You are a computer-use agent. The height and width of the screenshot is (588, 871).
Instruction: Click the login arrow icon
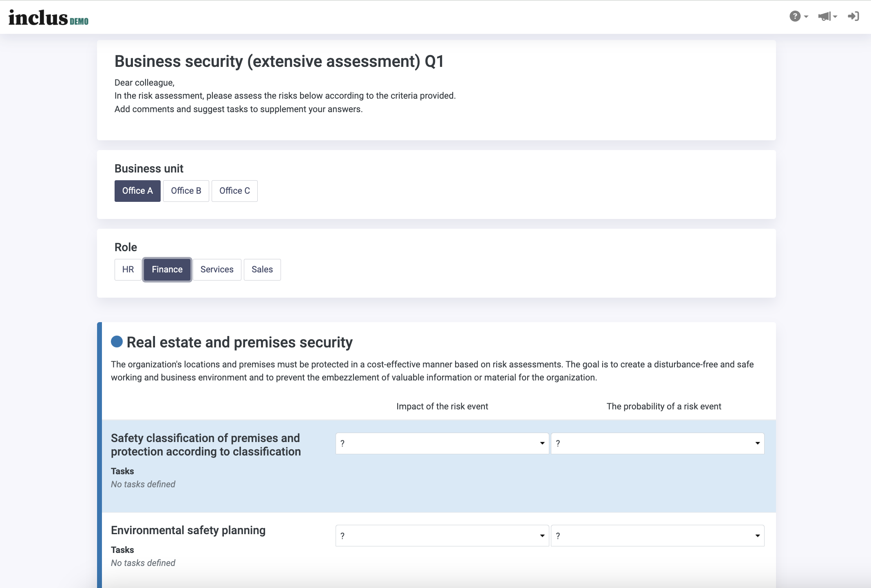[853, 16]
